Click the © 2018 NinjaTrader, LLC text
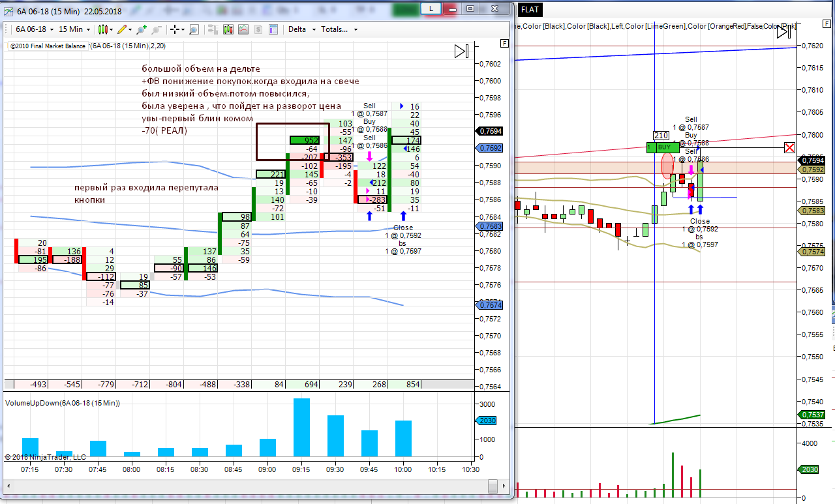This screenshot has height=504, width=835. click(x=45, y=457)
